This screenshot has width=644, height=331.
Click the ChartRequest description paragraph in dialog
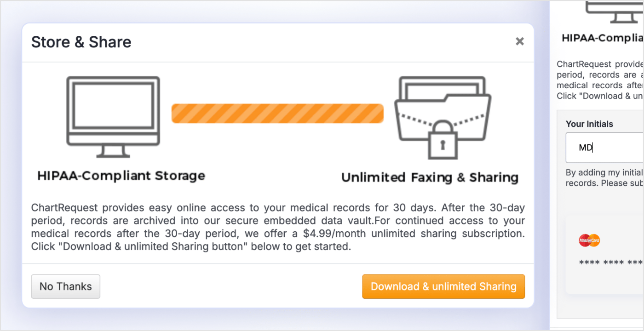pyautogui.click(x=278, y=227)
